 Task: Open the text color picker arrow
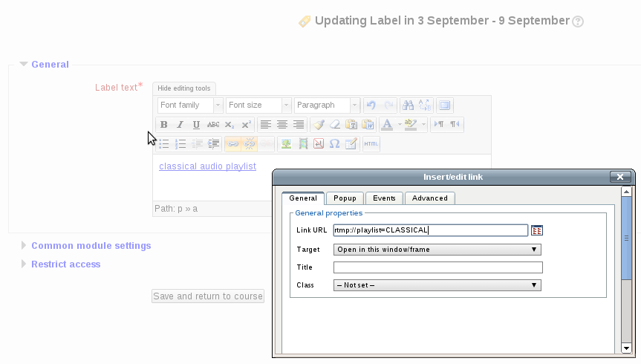(399, 125)
